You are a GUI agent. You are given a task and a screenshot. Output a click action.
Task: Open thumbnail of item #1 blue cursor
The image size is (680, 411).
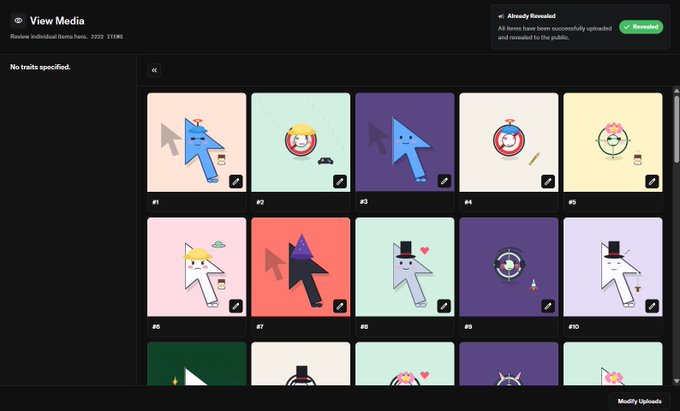(x=197, y=142)
